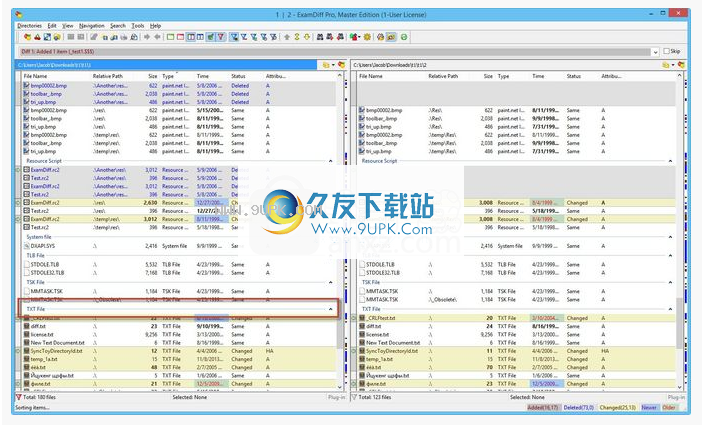This screenshot has width=702, height=425.
Task: Click the Print icon in the toolbar
Action: [124, 37]
